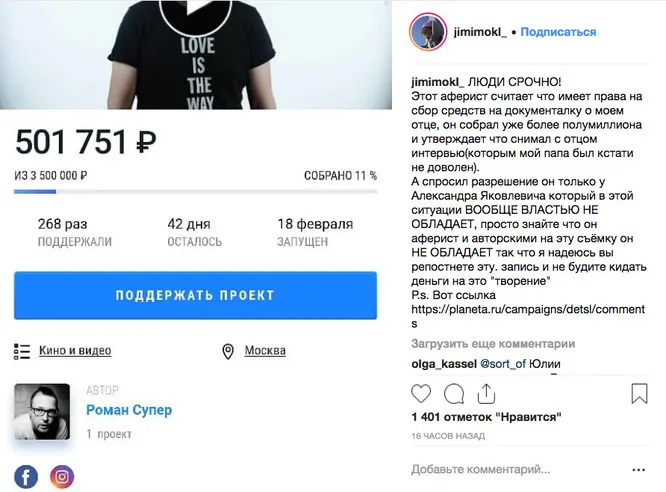This screenshot has width=666, height=492.
Task: Like the post with the heart icon
Action: [x=421, y=393]
